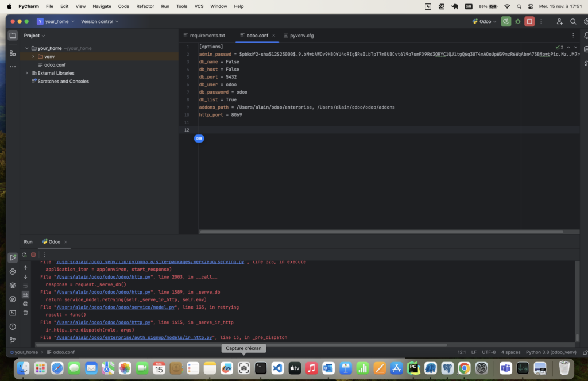
Task: Jump down the stack trace in console
Action: (x=25, y=276)
